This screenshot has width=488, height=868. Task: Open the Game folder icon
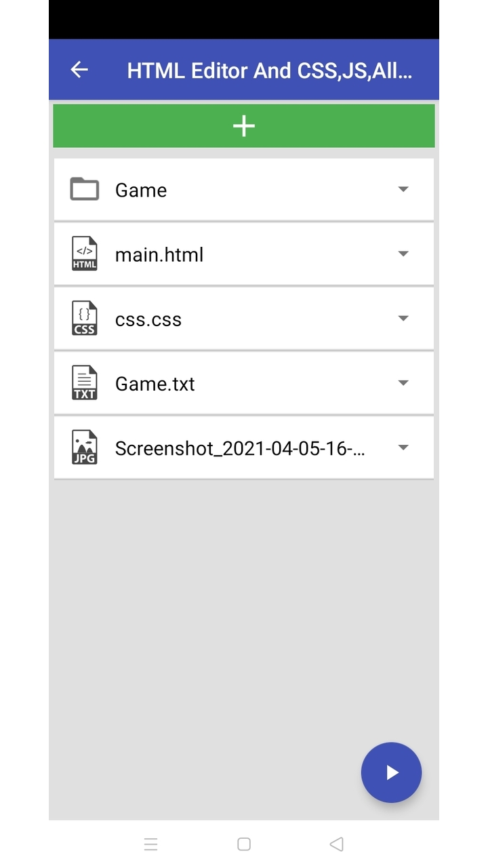click(84, 189)
